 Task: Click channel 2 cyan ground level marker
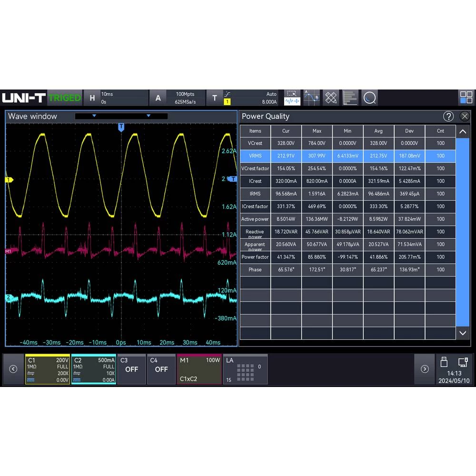click(x=9, y=297)
